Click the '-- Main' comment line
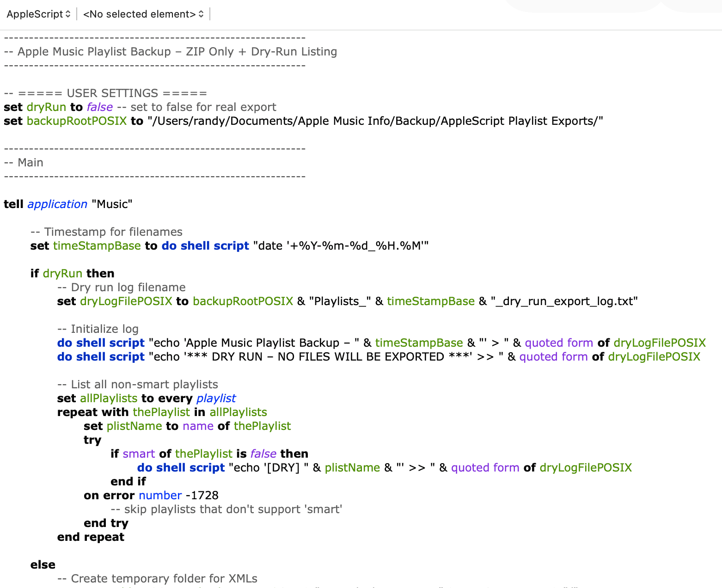This screenshot has height=588, width=722. tap(24, 162)
